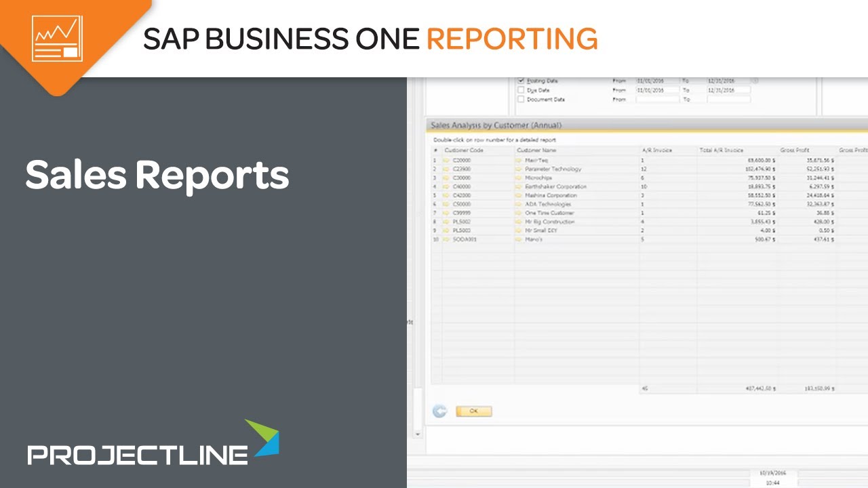This screenshot has height=488, width=868.
Task: Open the link arrow beside customer code C30000
Action: point(446,178)
